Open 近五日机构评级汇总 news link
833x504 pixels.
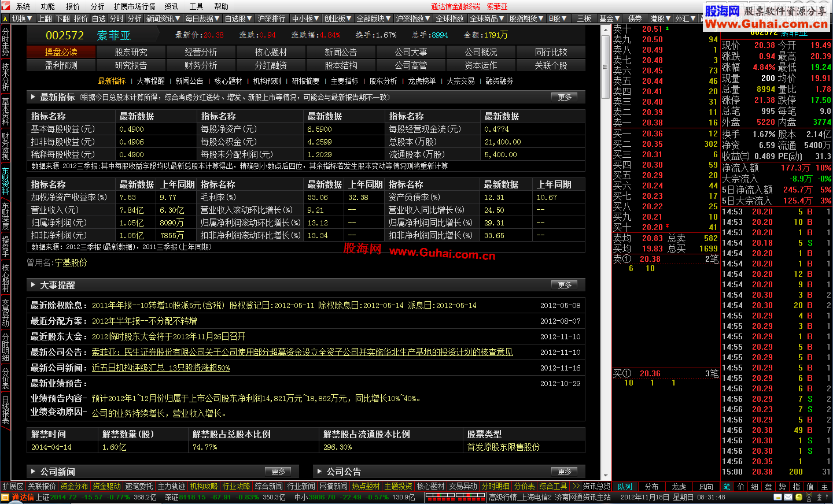point(161,368)
